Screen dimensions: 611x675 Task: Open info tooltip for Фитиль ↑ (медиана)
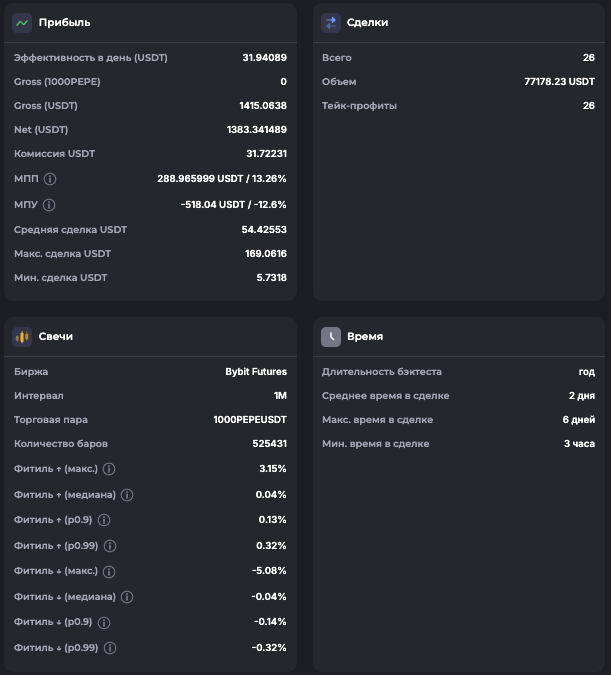(x=127, y=495)
